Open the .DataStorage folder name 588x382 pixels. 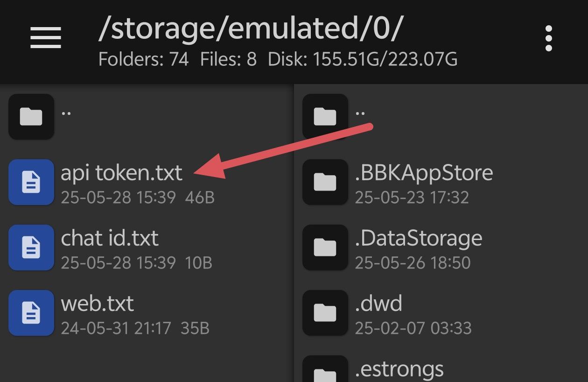[419, 239]
